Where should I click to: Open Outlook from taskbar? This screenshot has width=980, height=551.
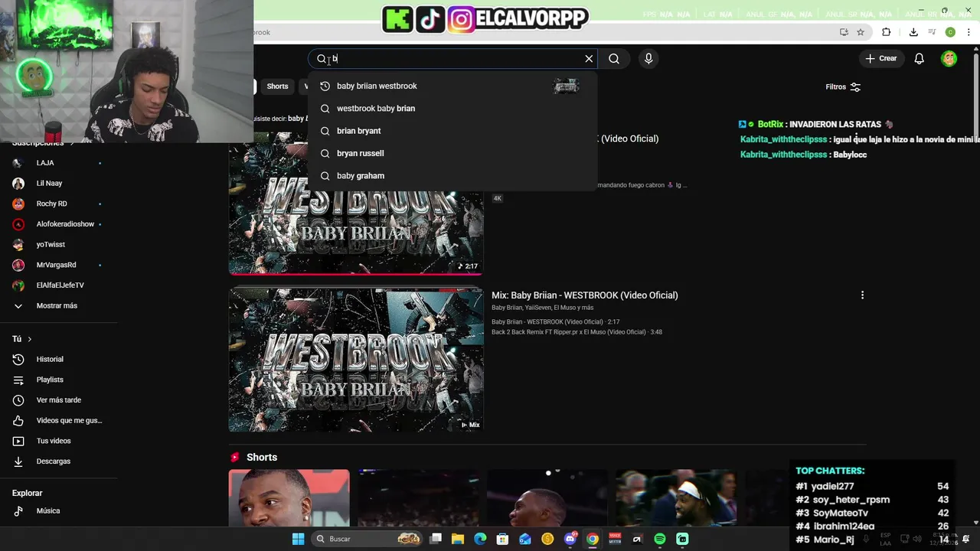point(525,539)
